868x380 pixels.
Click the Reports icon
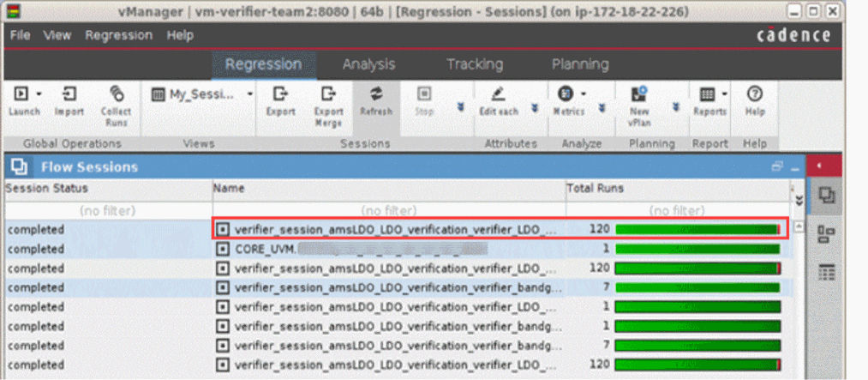coord(708,94)
